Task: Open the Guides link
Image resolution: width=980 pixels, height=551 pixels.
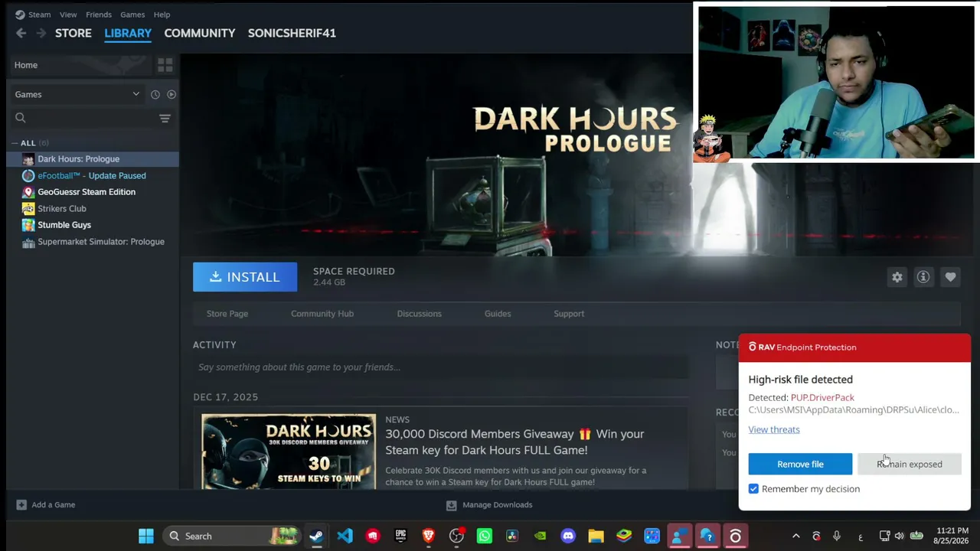Action: (498, 314)
